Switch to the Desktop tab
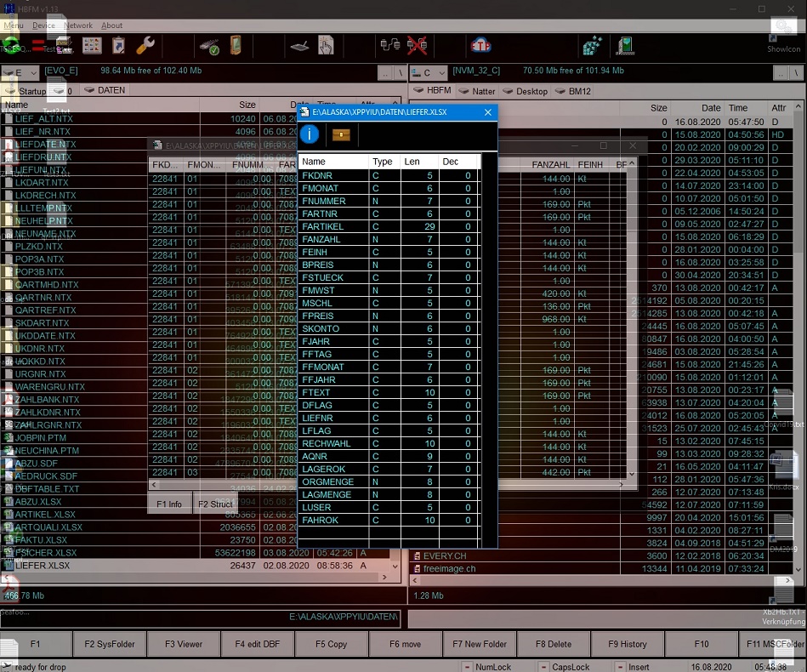This screenshot has width=807, height=672. 526,91
